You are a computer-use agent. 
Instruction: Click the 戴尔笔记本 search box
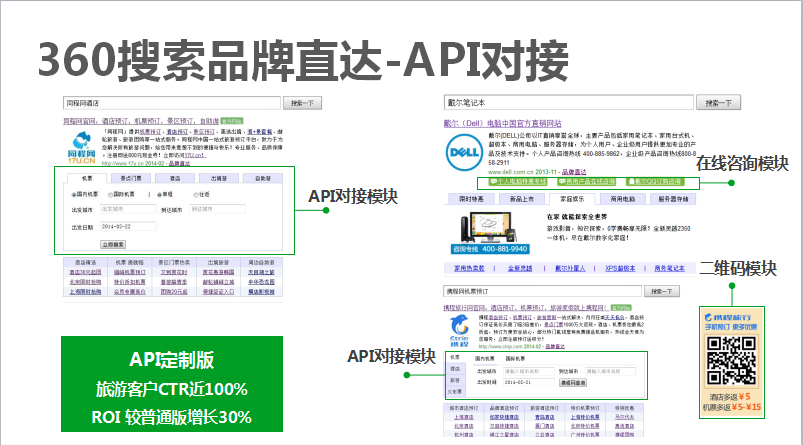[x=568, y=102]
